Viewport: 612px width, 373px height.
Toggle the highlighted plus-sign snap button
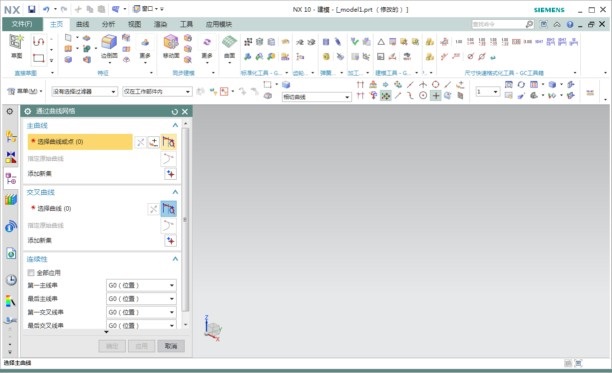pos(436,96)
